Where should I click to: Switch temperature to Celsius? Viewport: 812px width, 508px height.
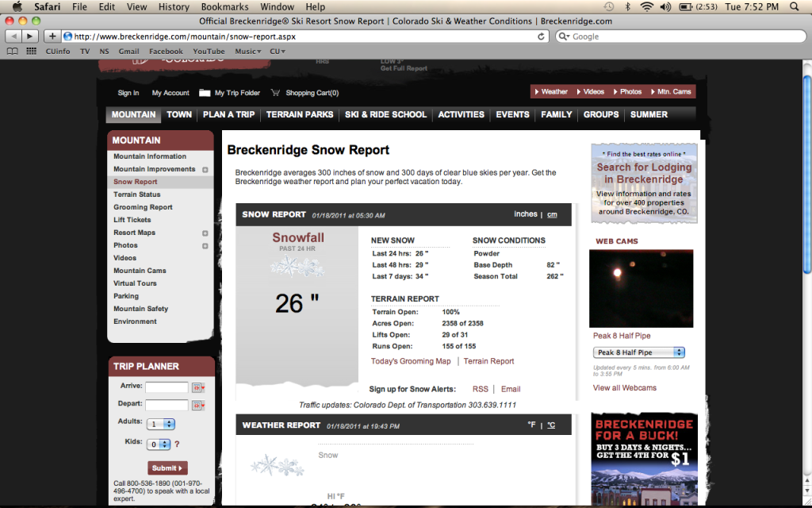(x=551, y=425)
